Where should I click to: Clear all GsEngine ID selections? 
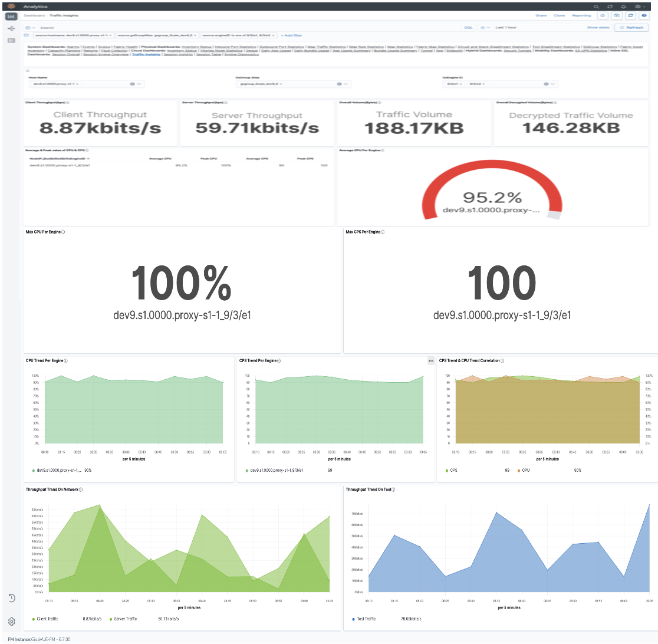pyautogui.click(x=546, y=84)
